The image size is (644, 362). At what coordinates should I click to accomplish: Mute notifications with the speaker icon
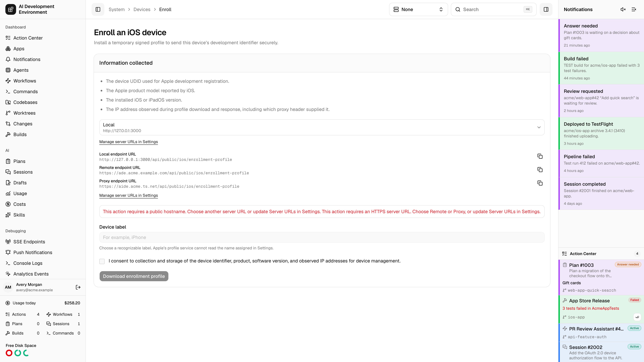click(x=623, y=10)
